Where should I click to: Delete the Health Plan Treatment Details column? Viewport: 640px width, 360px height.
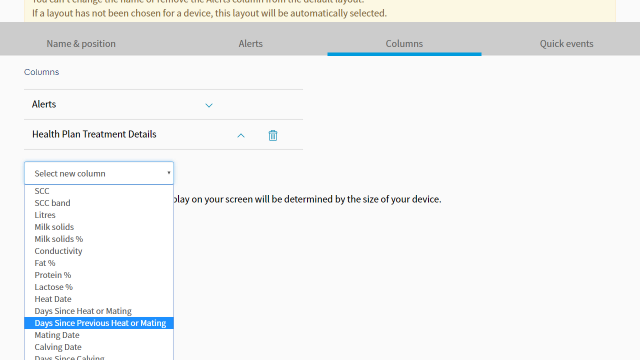coord(273,135)
